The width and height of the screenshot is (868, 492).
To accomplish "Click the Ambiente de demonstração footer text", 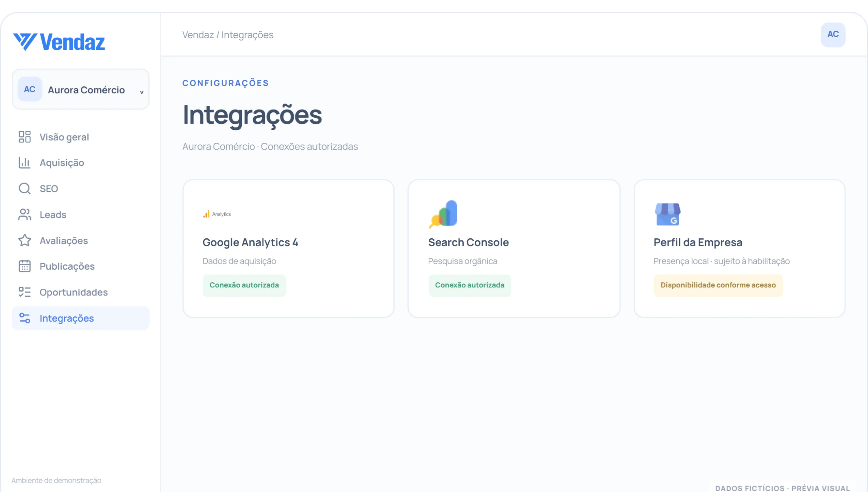I will [57, 480].
